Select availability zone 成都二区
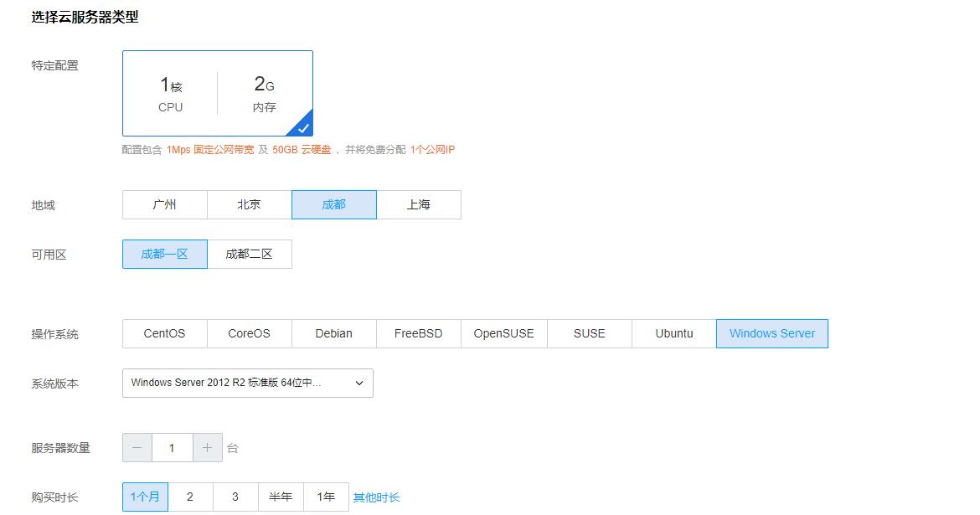The image size is (980, 515). [x=250, y=254]
